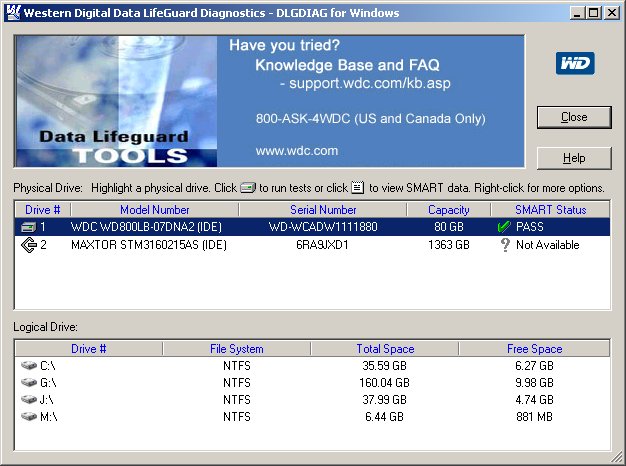Image resolution: width=626 pixels, height=466 pixels.
Task: Select model WDC WD800LB-07DNA2 (IDE)
Action: tap(146, 227)
